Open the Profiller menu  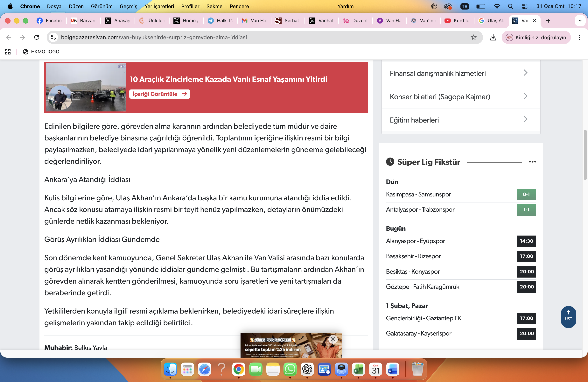click(x=190, y=6)
